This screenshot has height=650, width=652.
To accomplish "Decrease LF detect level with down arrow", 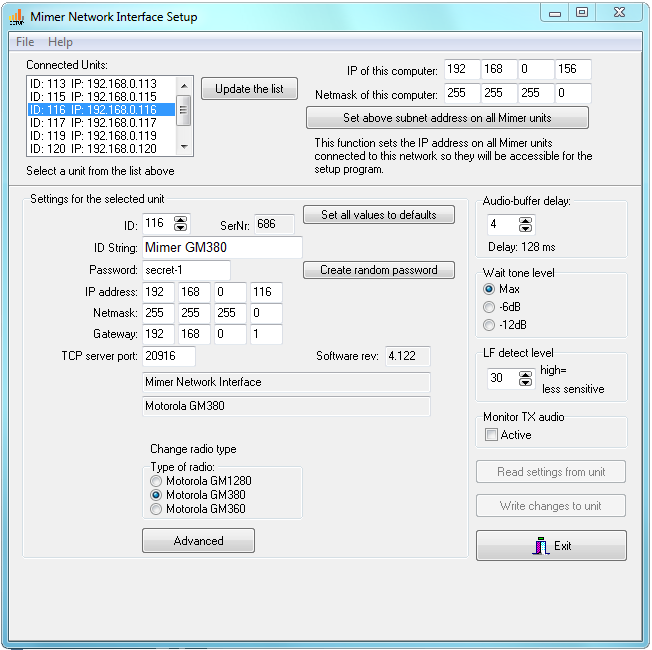I will 525,382.
